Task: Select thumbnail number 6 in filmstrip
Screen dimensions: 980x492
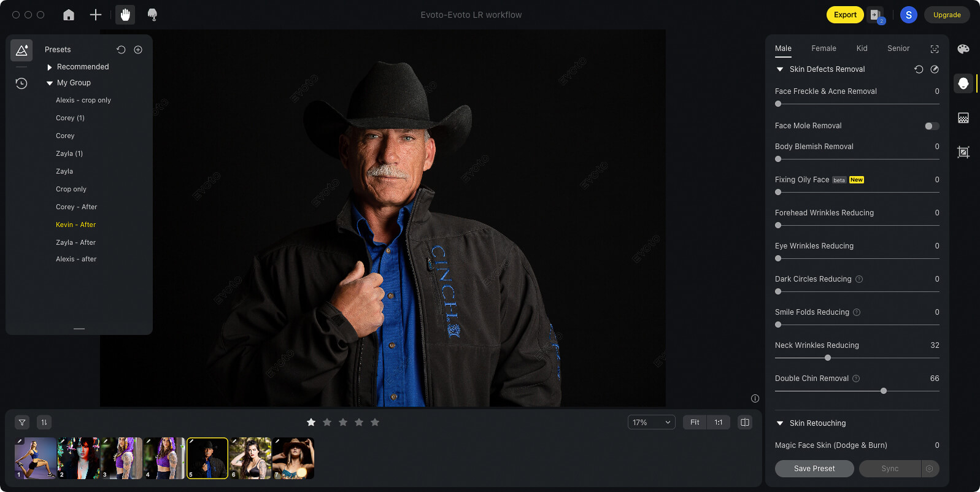Action: pos(250,458)
